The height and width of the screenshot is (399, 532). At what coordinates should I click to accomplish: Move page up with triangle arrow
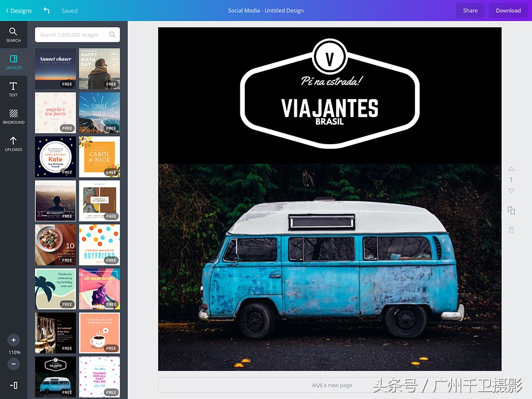tap(511, 169)
